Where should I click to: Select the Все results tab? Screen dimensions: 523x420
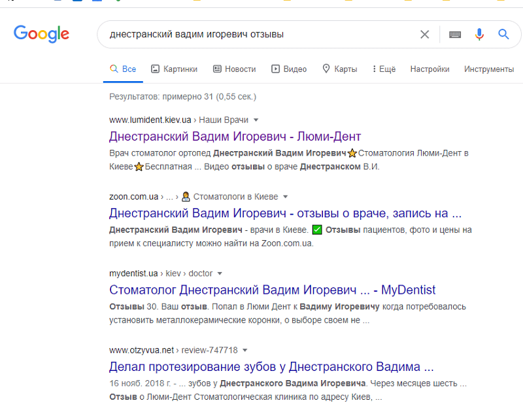click(123, 69)
